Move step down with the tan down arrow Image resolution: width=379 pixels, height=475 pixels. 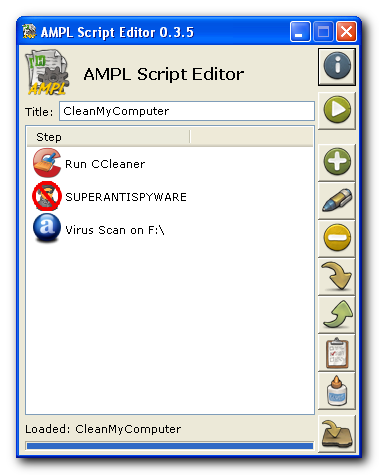337,276
